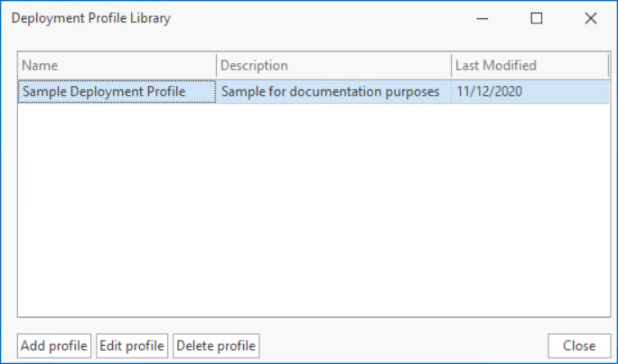The image size is (618, 364).
Task: Sort by the Last Modified column header
Action: (x=529, y=65)
